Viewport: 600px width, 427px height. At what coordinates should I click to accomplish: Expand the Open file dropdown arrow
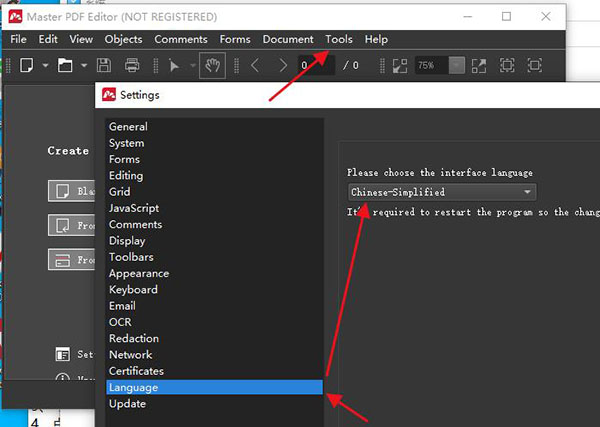84,65
